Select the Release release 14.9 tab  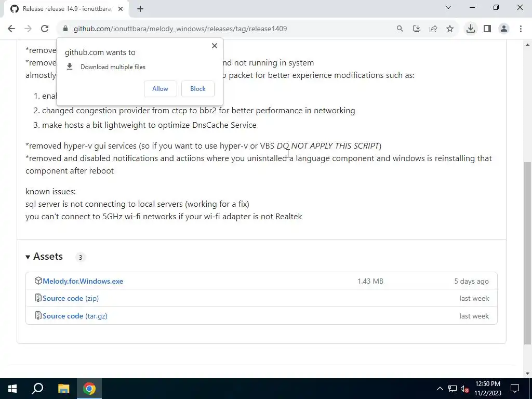coord(66,9)
